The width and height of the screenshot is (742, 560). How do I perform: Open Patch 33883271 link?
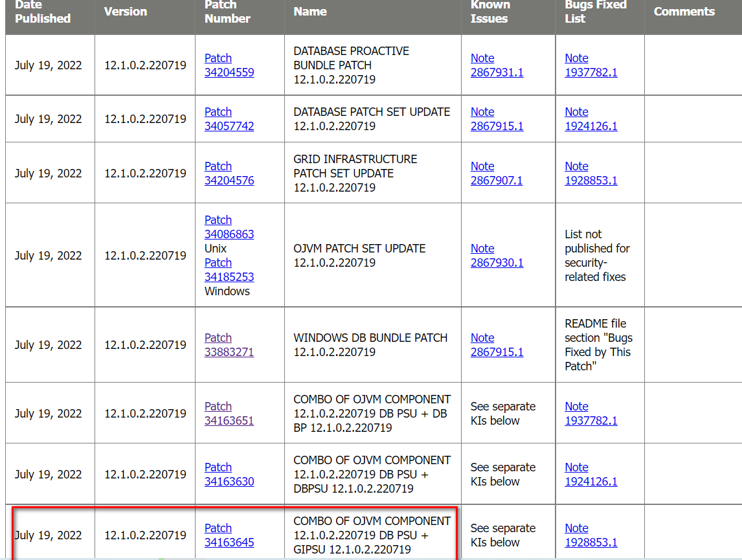coord(229,345)
